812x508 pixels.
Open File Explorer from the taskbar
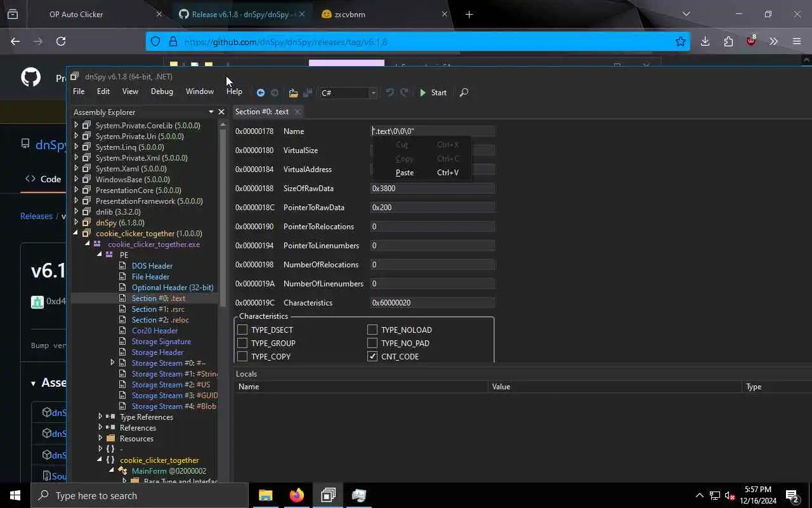pos(265,495)
